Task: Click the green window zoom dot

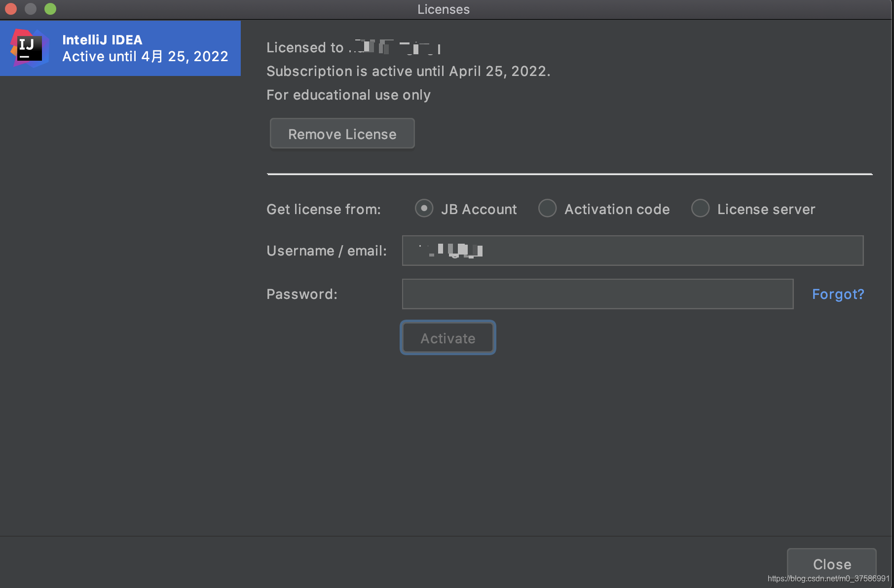Action: tap(50, 9)
